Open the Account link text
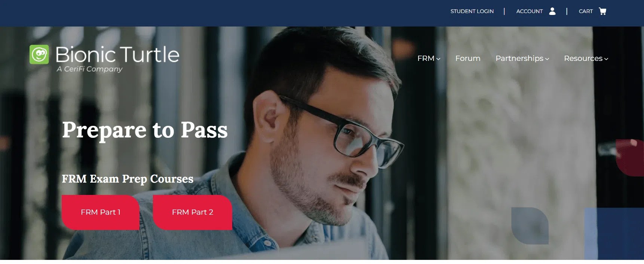The height and width of the screenshot is (264, 644). coord(529,11)
